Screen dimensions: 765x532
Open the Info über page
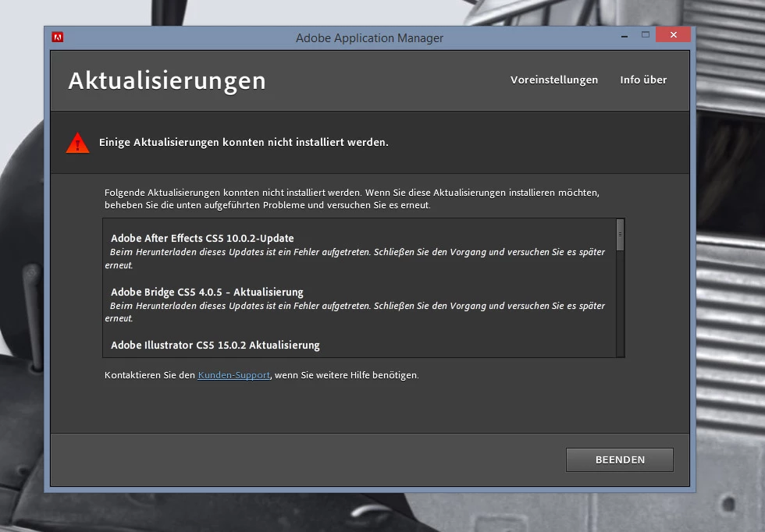(x=643, y=80)
